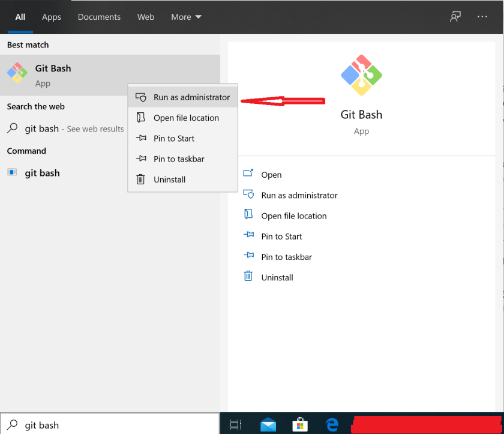Screen dimensions: 504x434
Task: Open Microsoft Store from taskbar
Action: (x=300, y=424)
